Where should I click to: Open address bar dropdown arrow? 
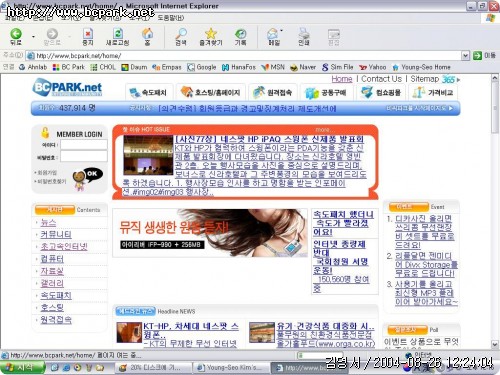tap(466, 56)
